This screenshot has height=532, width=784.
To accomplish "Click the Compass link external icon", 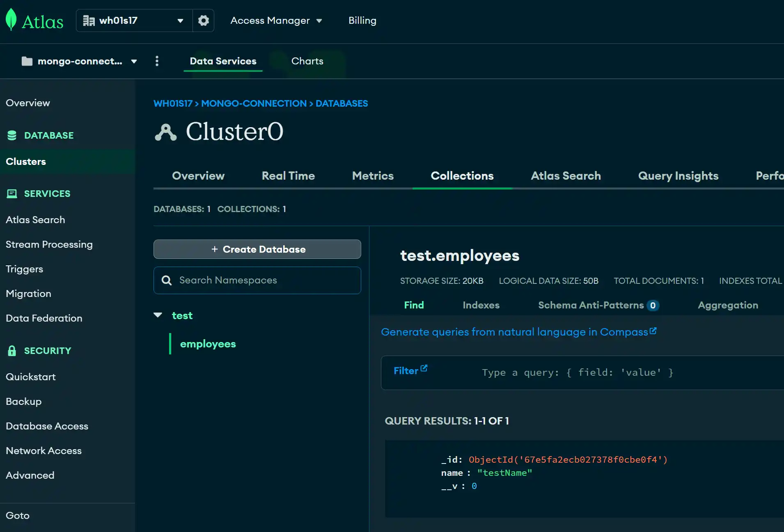I will coord(653,331).
